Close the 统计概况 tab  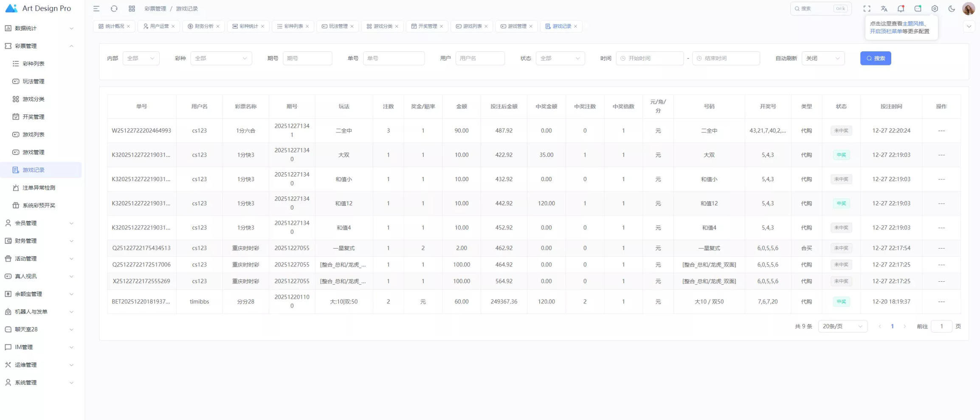click(129, 26)
